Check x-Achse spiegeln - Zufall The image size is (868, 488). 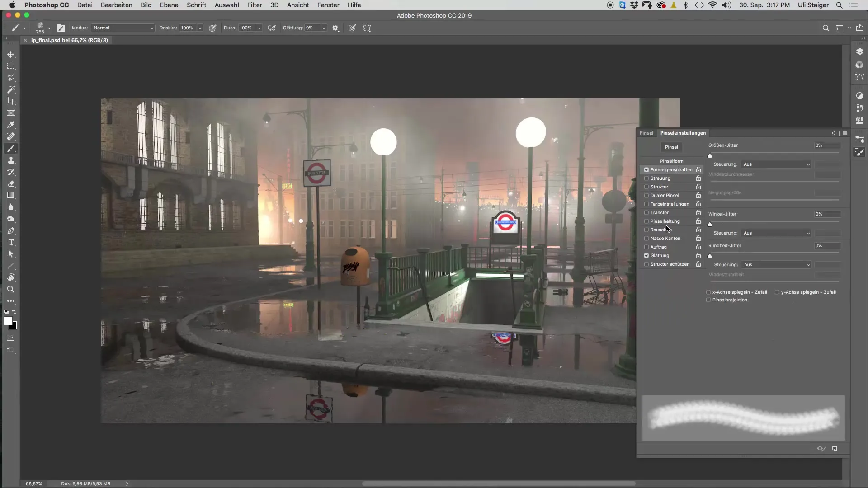click(x=708, y=292)
